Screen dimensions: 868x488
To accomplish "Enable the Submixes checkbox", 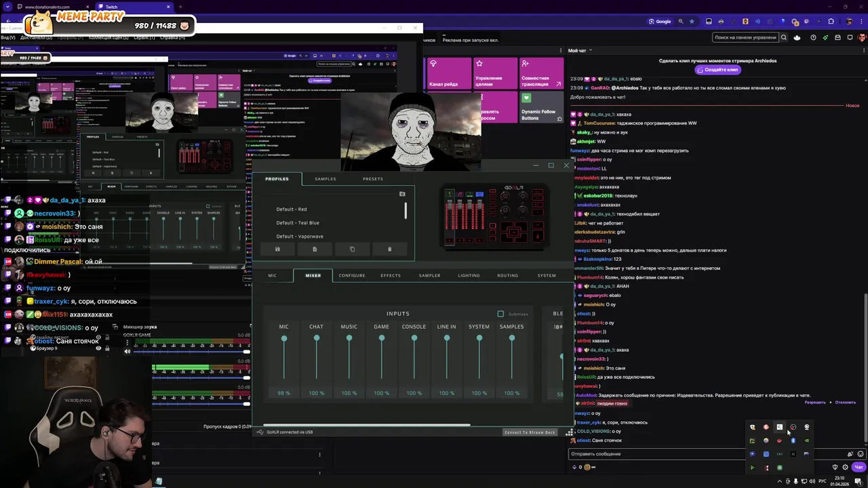I will pyautogui.click(x=500, y=314).
